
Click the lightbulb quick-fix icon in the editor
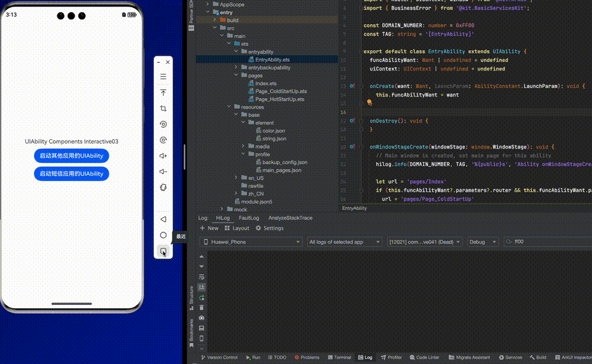point(369,102)
